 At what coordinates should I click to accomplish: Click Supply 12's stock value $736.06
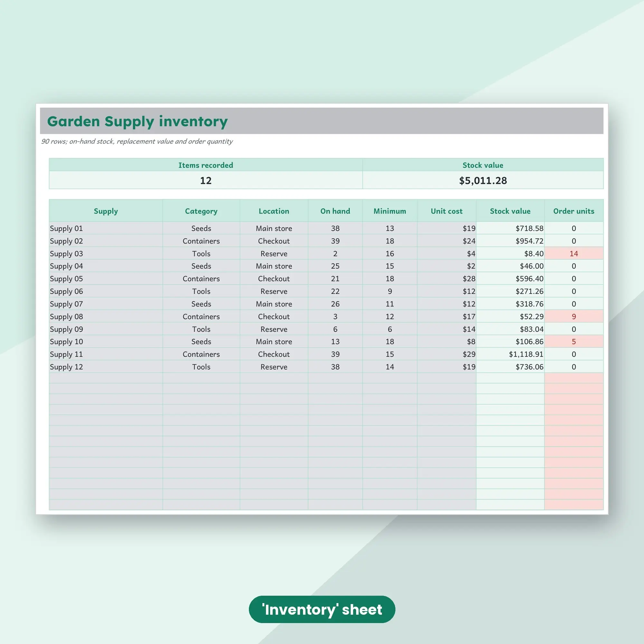pyautogui.click(x=510, y=367)
